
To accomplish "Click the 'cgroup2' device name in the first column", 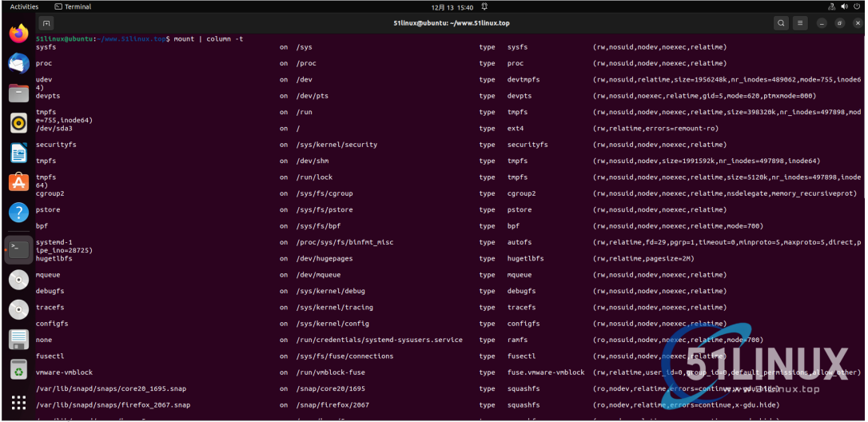I will pyautogui.click(x=50, y=193).
